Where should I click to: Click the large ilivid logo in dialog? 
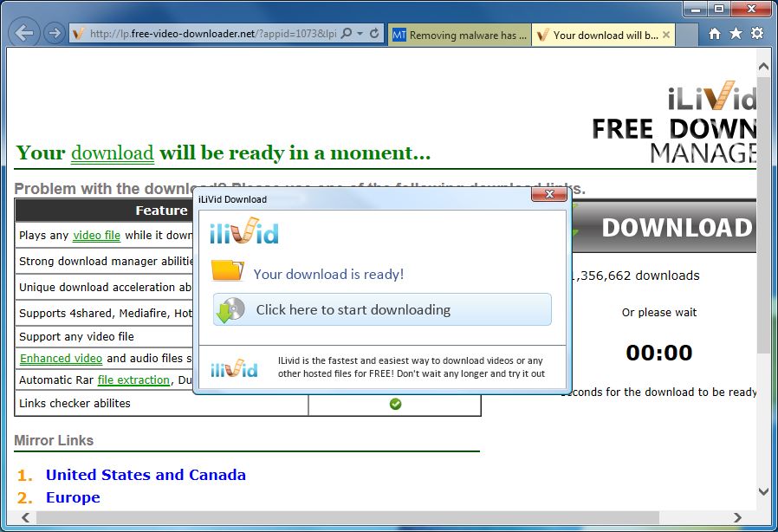(x=244, y=231)
